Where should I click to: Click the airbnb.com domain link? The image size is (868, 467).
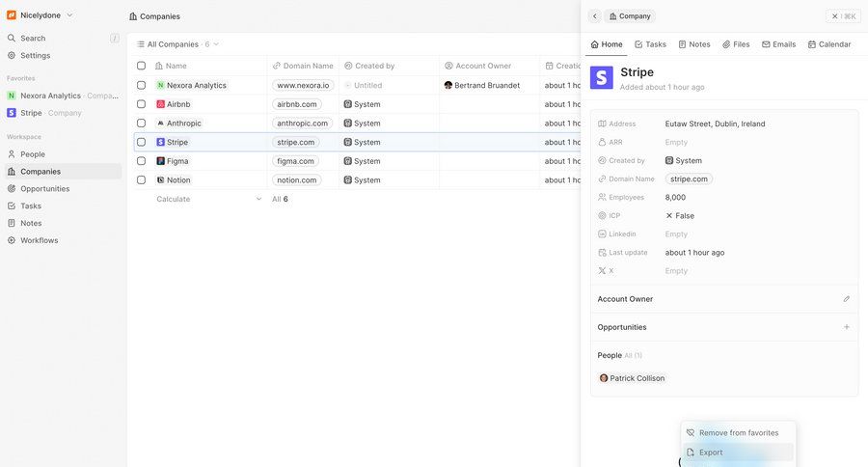coord(297,104)
